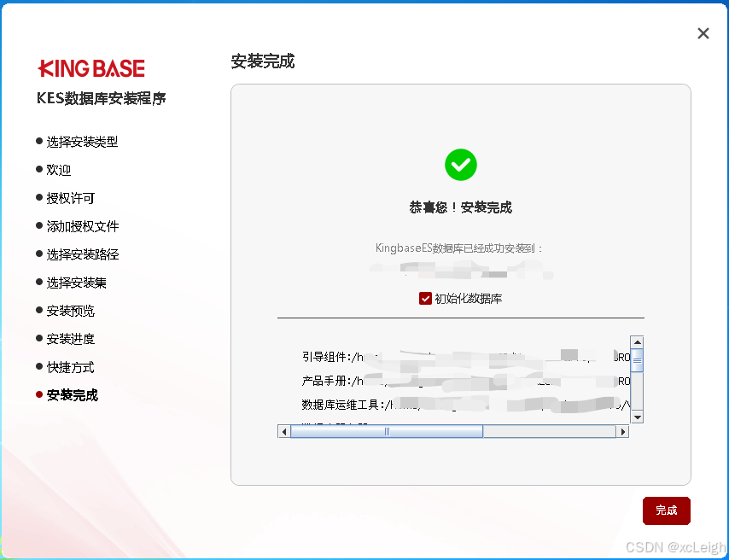Click the 安装完成 page heading
Screen dimensions: 729x560
click(x=263, y=61)
